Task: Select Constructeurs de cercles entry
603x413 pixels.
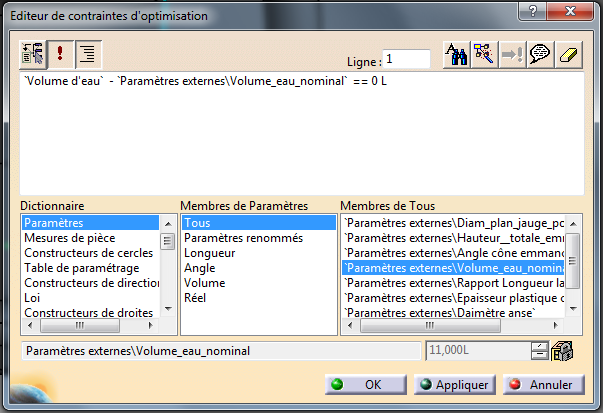Action: coord(90,253)
